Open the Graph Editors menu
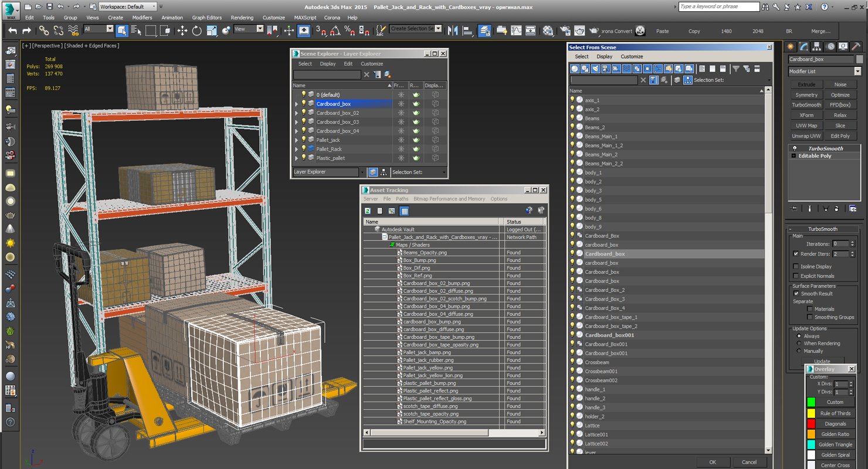The width and height of the screenshot is (868, 469). 207,18
